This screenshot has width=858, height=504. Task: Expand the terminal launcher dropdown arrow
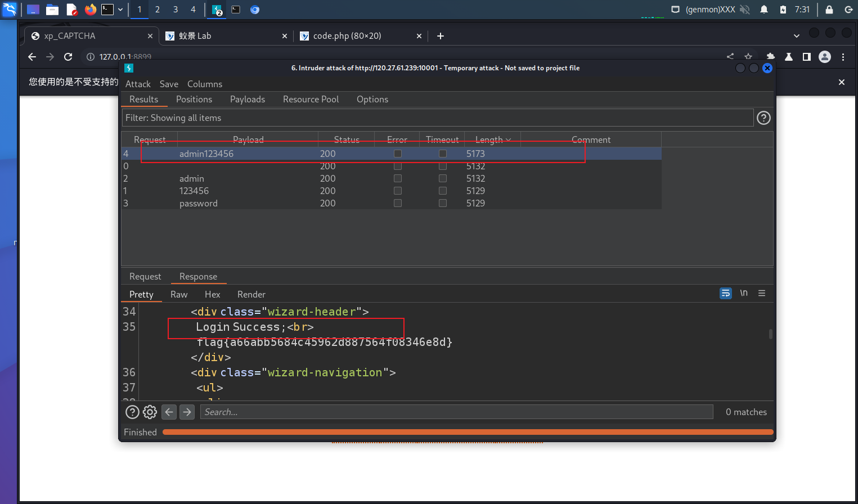[x=120, y=10]
